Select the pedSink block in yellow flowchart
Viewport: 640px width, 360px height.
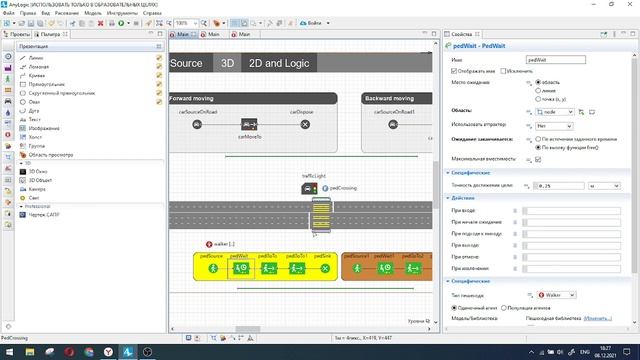(325, 268)
